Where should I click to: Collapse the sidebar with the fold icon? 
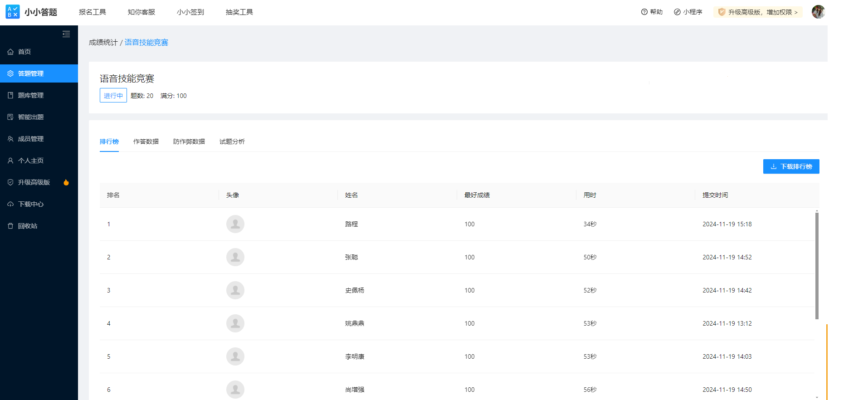pos(66,34)
